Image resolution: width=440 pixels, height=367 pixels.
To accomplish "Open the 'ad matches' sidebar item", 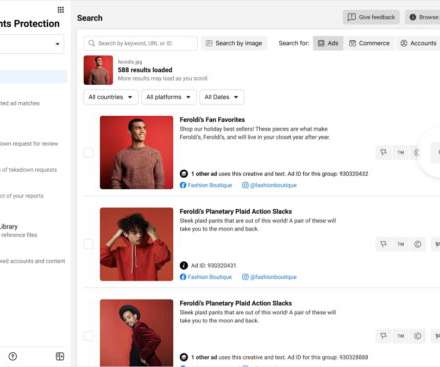I will (20, 103).
